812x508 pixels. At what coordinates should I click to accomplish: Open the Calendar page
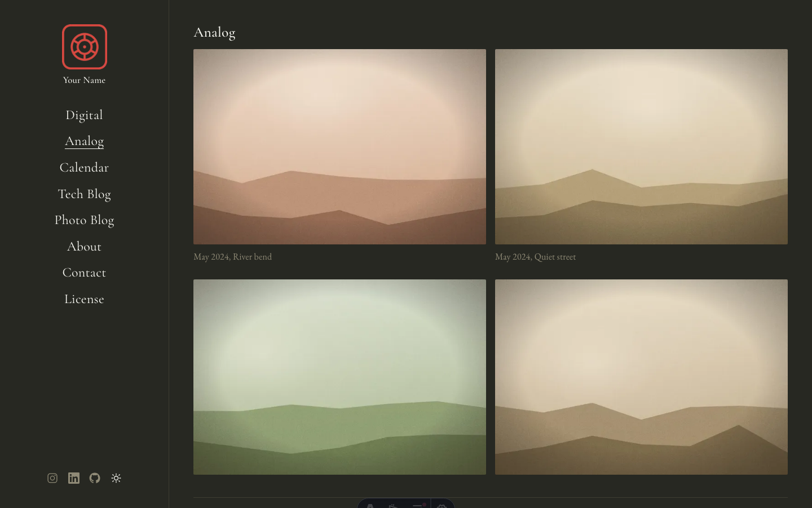pos(84,168)
